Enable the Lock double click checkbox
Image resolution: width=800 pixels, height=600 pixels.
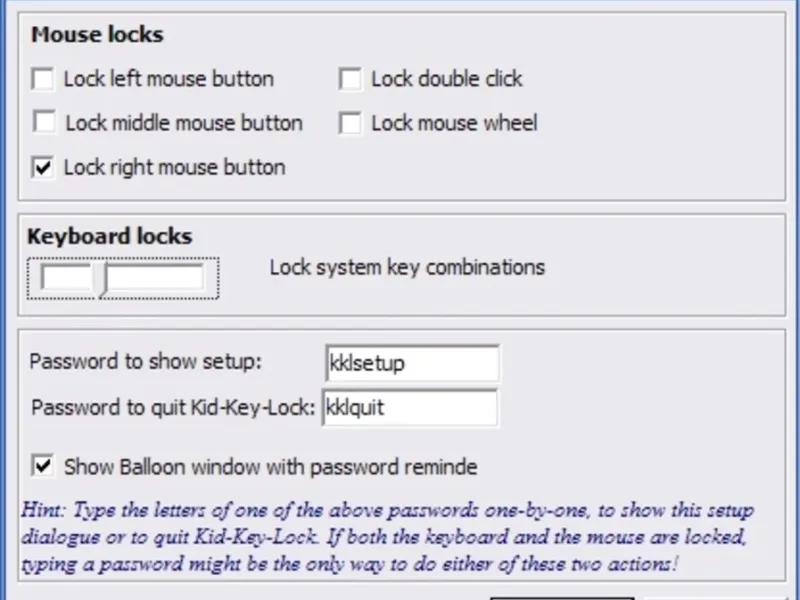(350, 79)
